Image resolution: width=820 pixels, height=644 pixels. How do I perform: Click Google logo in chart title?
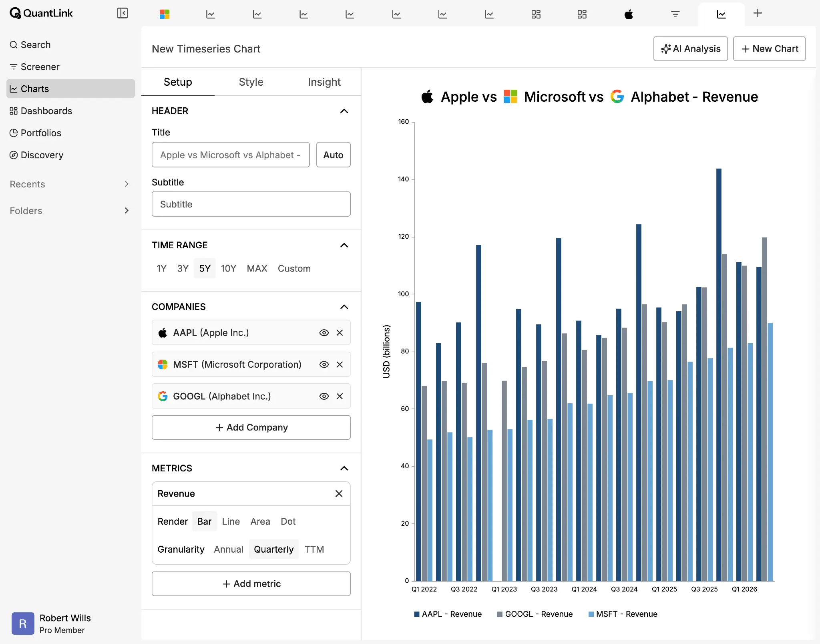(617, 97)
